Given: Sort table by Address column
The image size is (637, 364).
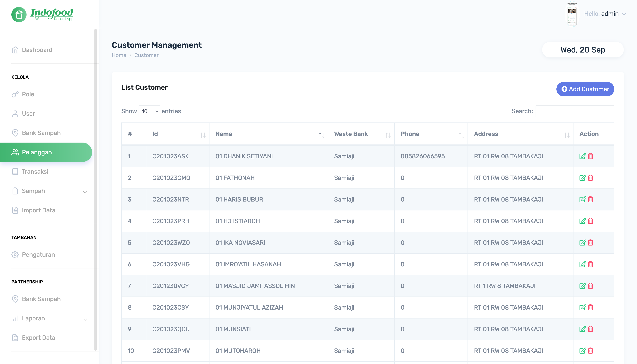Looking at the screenshot, I should (x=520, y=134).
